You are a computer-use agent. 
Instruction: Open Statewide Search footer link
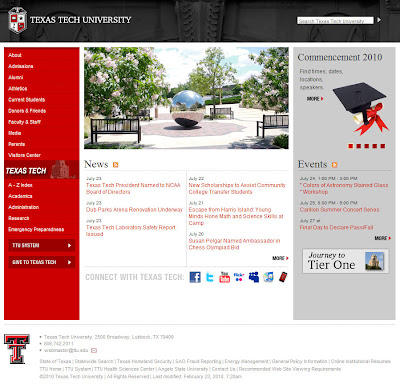(x=94, y=361)
